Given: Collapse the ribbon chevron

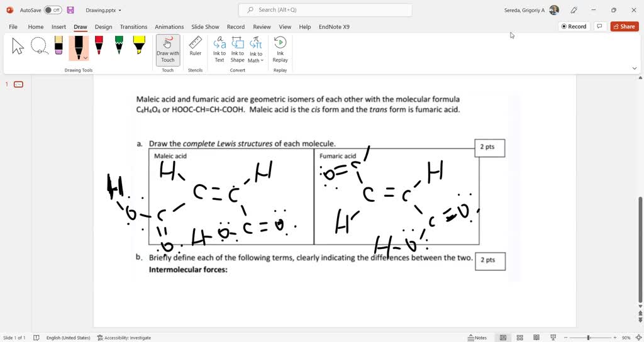Looking at the screenshot, I should click(634, 69).
